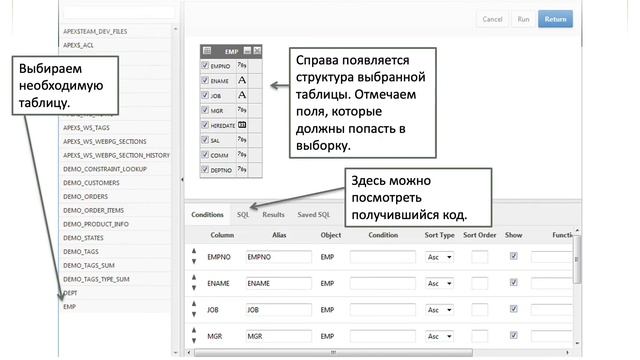Click the number type icon next to DEPTNO

242,169
